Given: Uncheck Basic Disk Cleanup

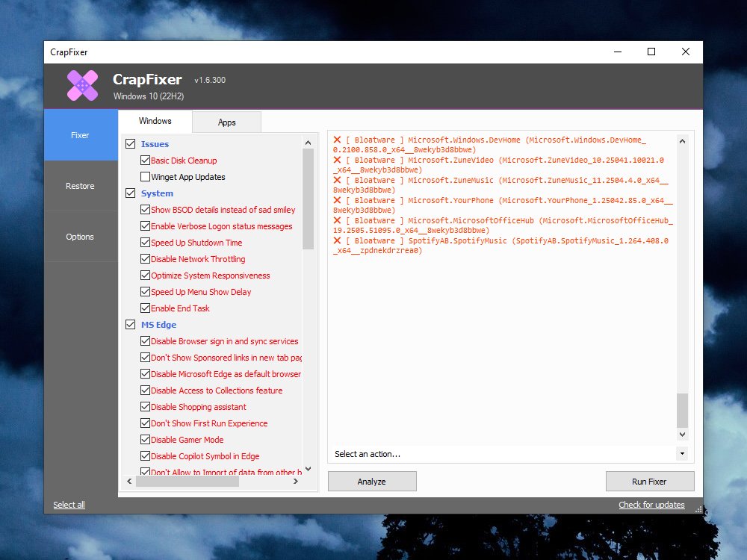Looking at the screenshot, I should click(146, 160).
